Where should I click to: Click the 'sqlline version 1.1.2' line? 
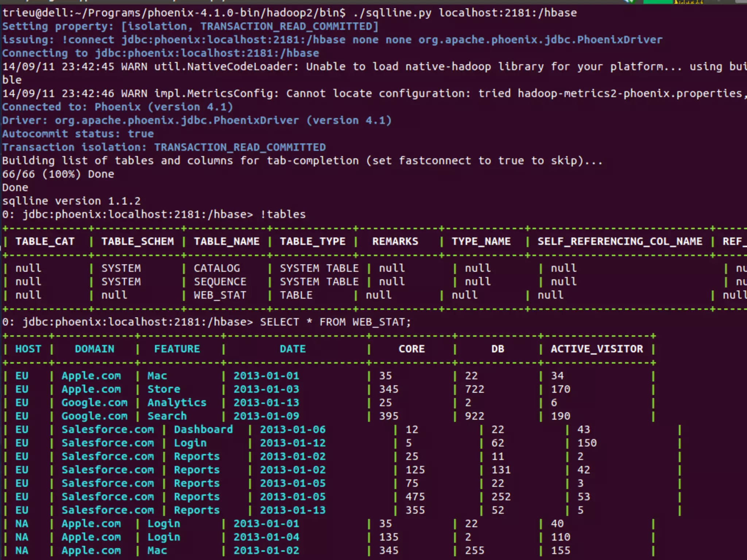pyautogui.click(x=71, y=201)
